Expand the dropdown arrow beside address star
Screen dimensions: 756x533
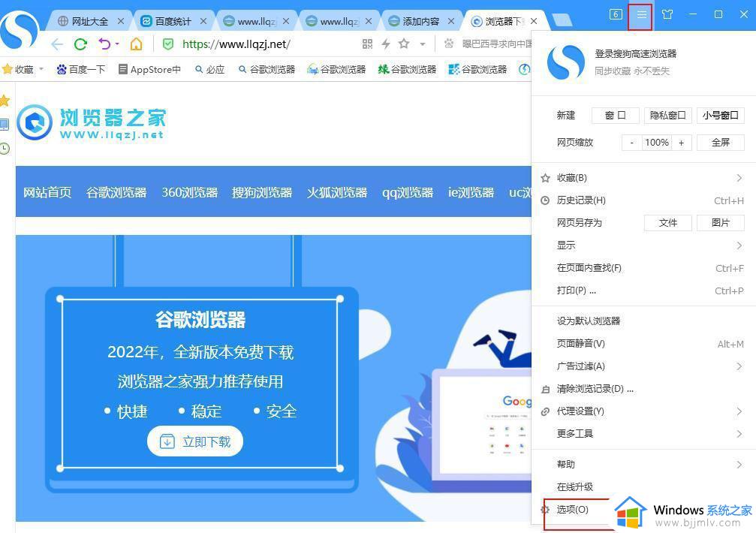click(x=423, y=44)
